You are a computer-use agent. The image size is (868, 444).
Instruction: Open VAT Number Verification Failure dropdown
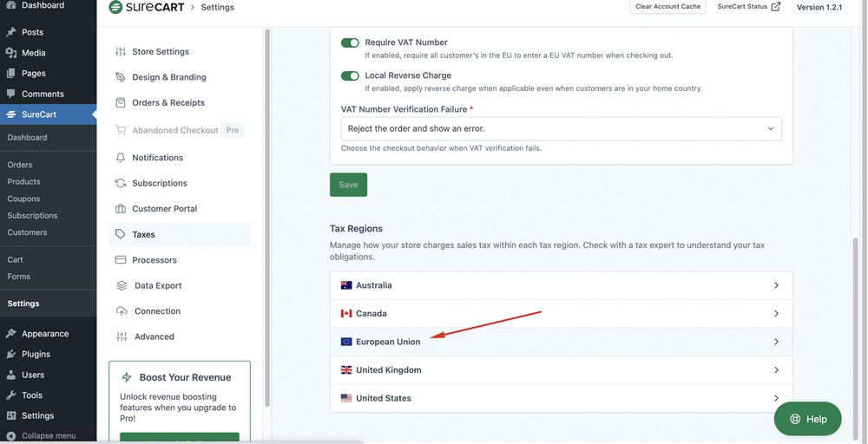coord(561,129)
